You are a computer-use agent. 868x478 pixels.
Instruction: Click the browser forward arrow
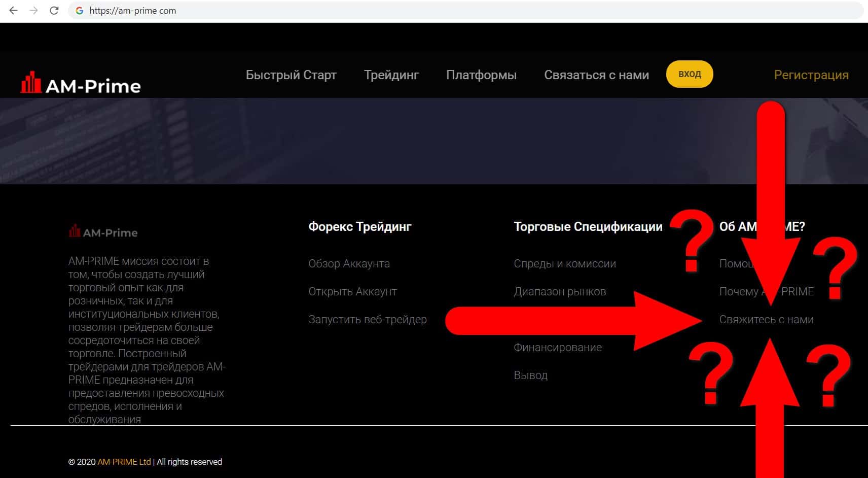point(33,11)
